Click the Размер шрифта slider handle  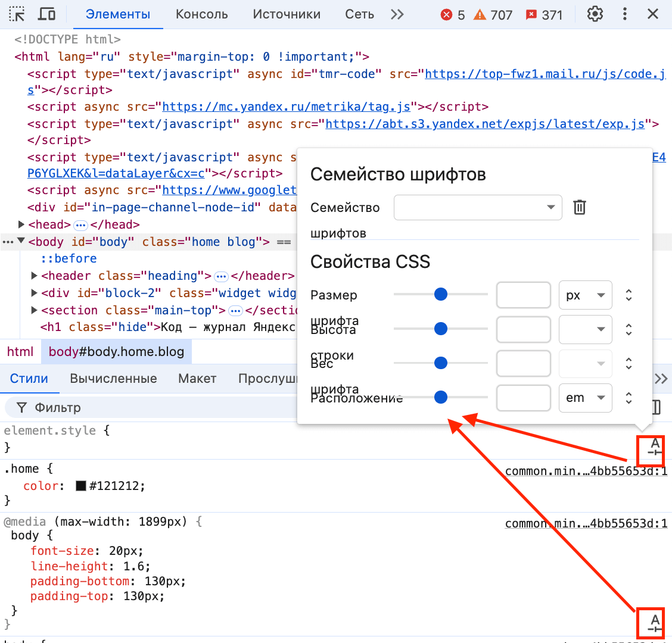point(440,294)
